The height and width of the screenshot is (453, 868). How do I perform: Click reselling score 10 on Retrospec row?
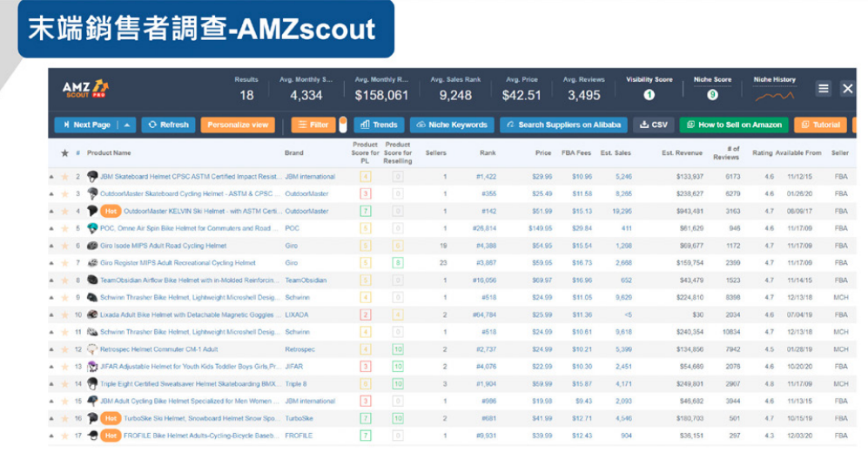398,349
